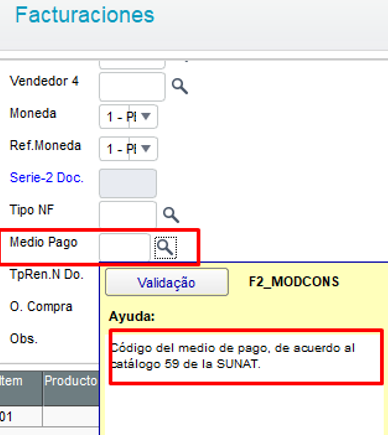Viewport: 388px width, 435px height.
Task: Focus the Vendedor 4 input field
Action: coord(132,87)
